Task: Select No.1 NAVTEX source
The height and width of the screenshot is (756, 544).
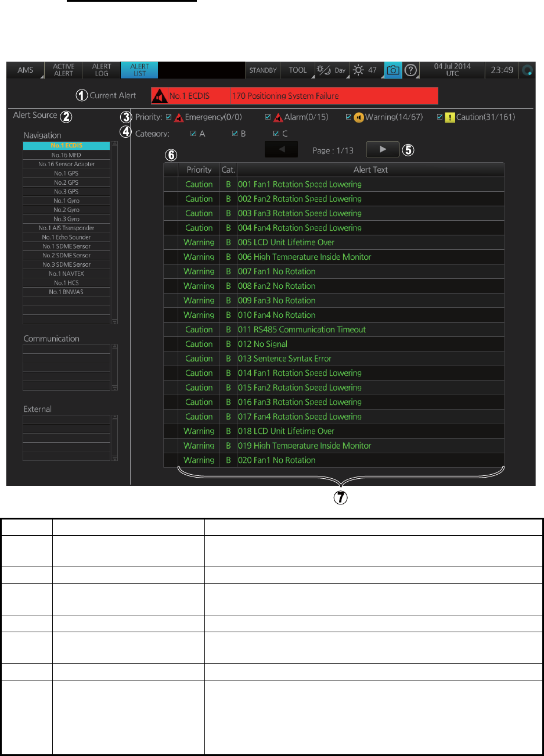Action: tap(66, 274)
